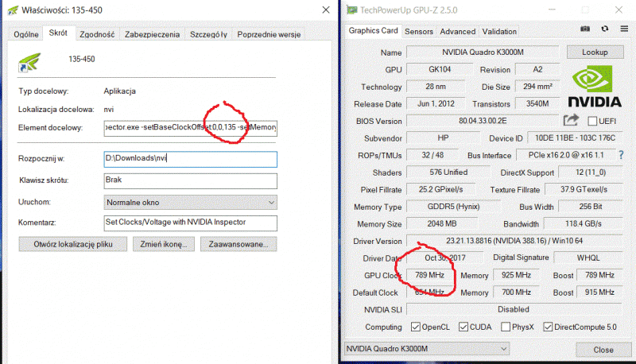Click the Shaders value '576 Unified'
The image size is (636, 364).
(448, 172)
